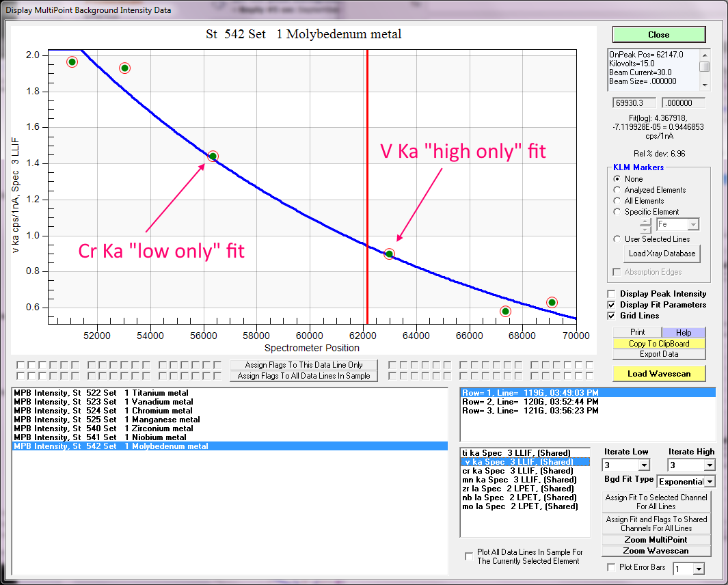The height and width of the screenshot is (585, 728).
Task: Expand the Bgd Fit Type dropdown
Action: tap(710, 482)
